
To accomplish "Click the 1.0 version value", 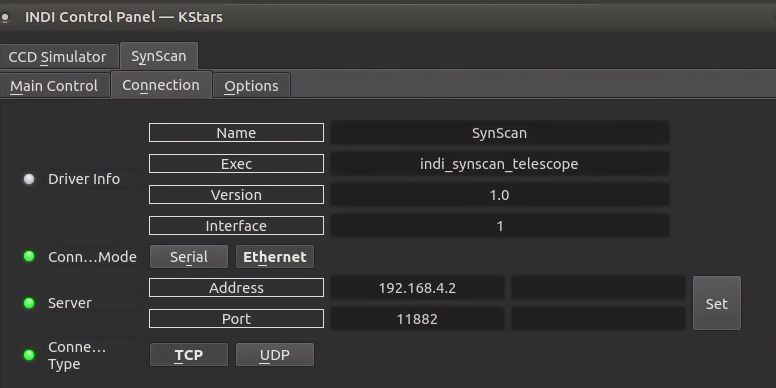I will point(500,194).
